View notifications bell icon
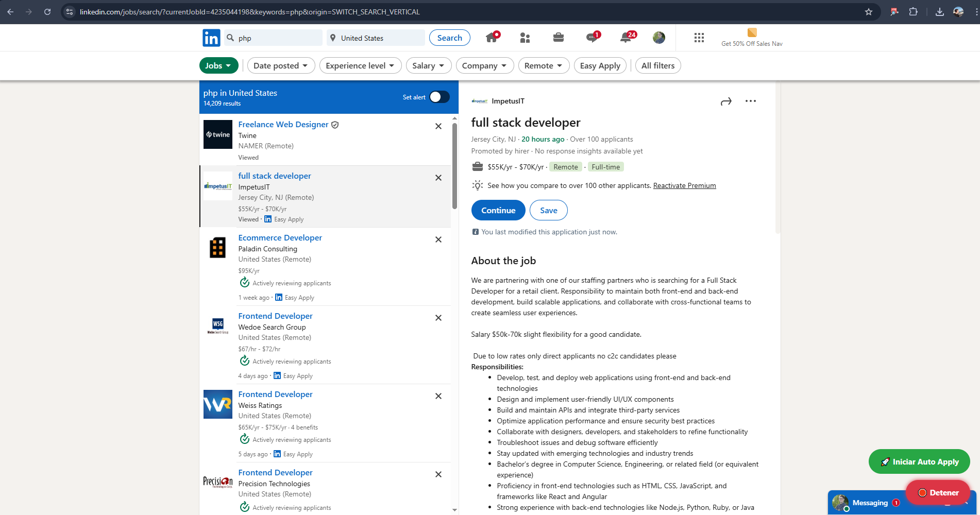The image size is (980, 515). click(626, 38)
